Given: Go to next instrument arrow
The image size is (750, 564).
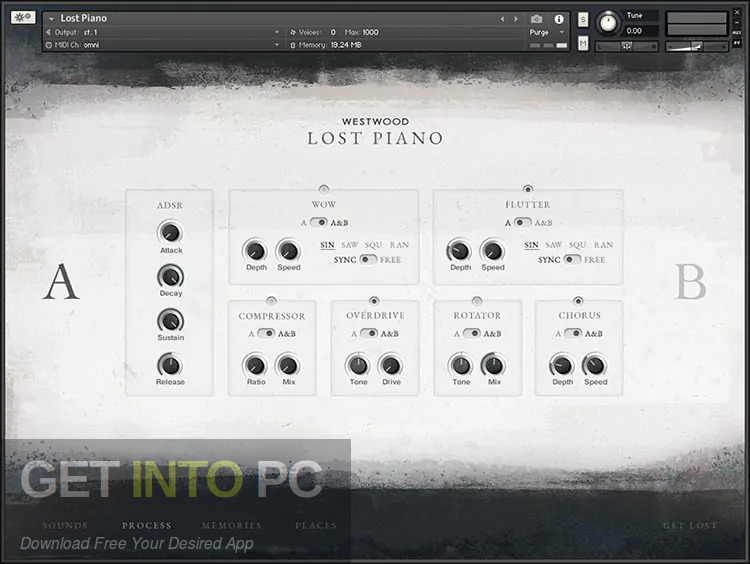Looking at the screenshot, I should point(516,19).
